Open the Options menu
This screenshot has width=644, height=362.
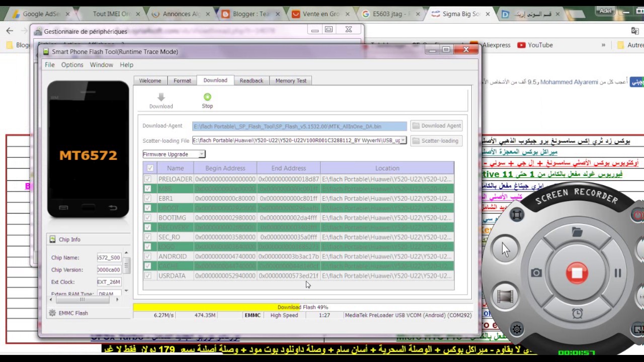(x=72, y=65)
